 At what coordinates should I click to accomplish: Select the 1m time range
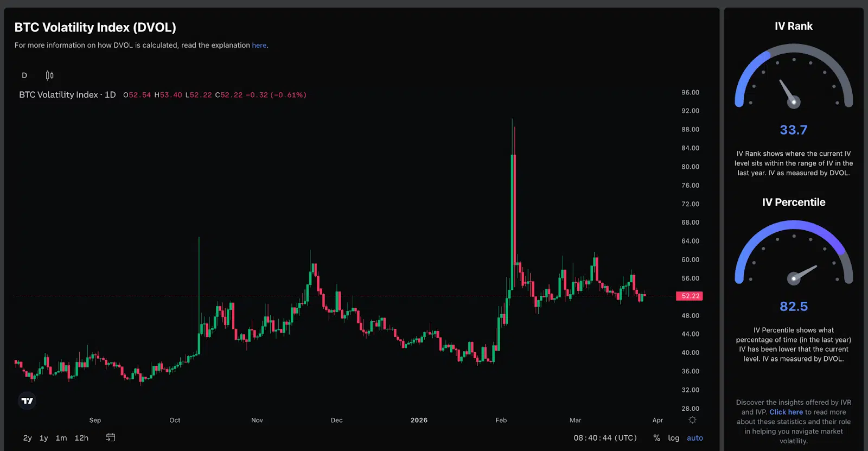click(61, 438)
